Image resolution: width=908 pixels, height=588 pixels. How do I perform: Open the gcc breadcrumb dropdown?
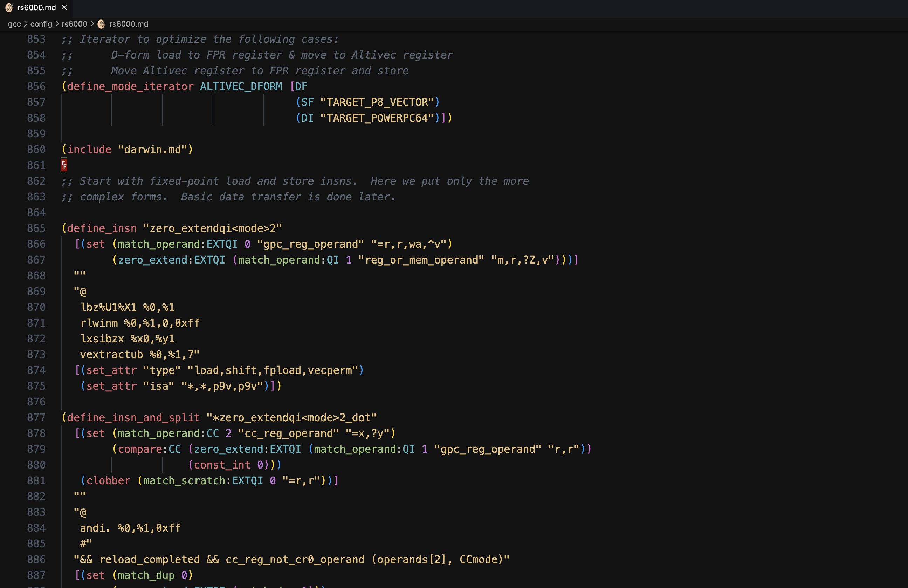coord(14,24)
